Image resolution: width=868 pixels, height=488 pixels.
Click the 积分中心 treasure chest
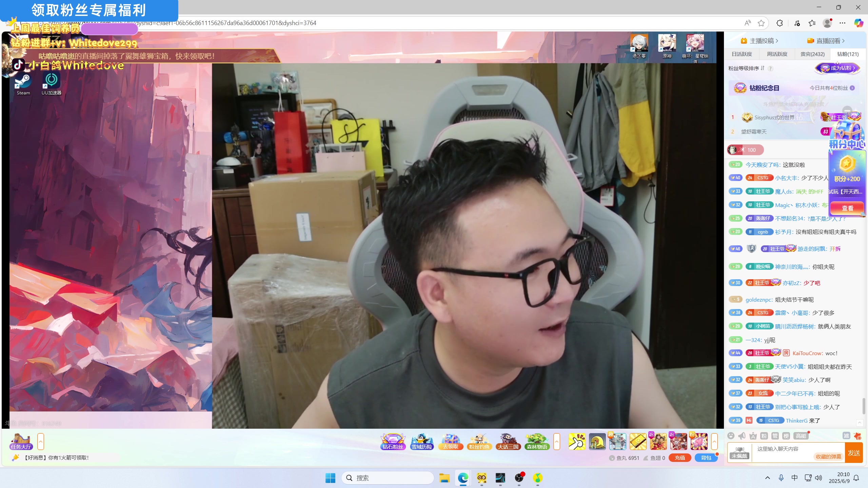pyautogui.click(x=847, y=136)
